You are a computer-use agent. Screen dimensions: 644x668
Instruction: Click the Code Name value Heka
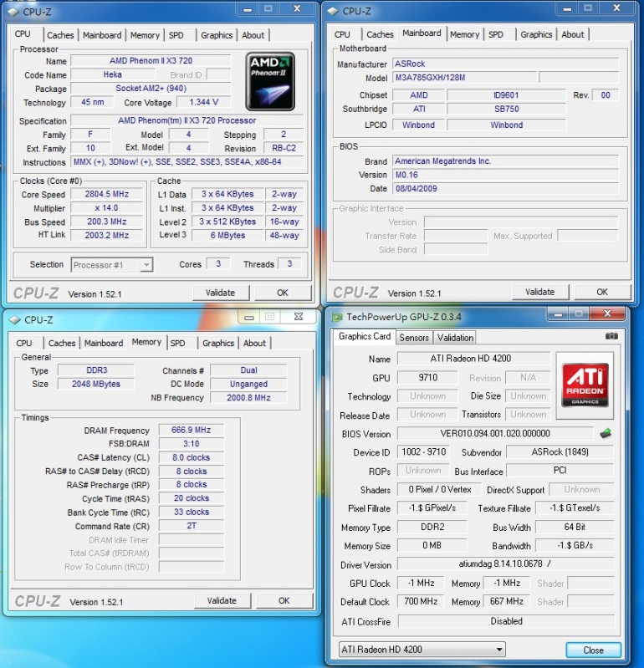click(113, 74)
